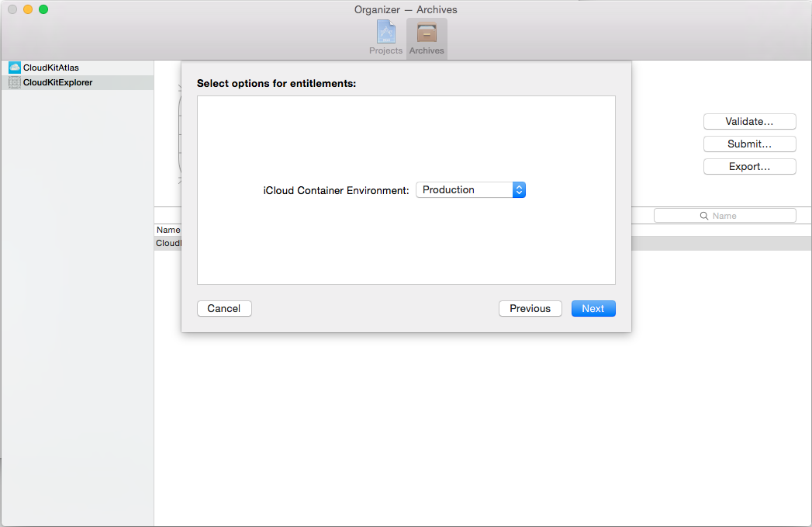
Task: Click the CloudKitAtlas cloud icon
Action: (x=14, y=68)
